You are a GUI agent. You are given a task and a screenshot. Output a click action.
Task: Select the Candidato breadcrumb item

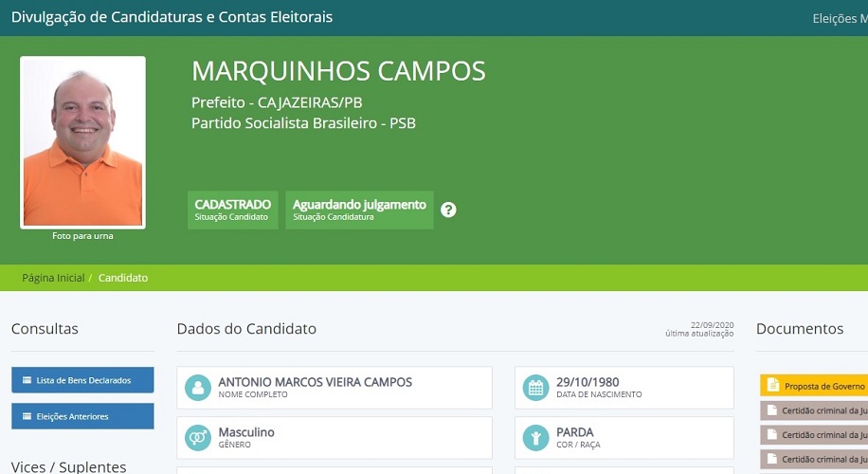[123, 278]
